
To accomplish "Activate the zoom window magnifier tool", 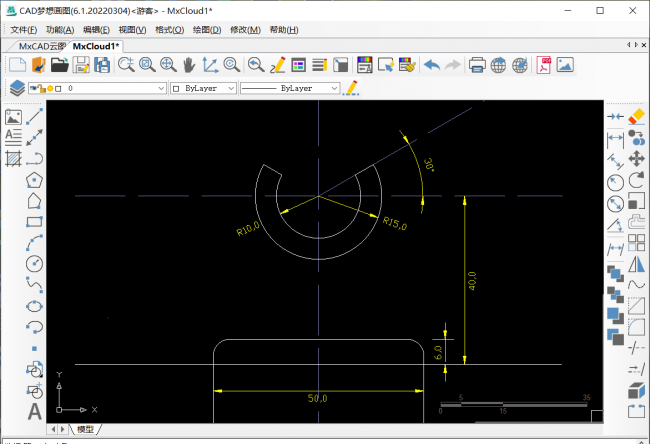I will 147,65.
